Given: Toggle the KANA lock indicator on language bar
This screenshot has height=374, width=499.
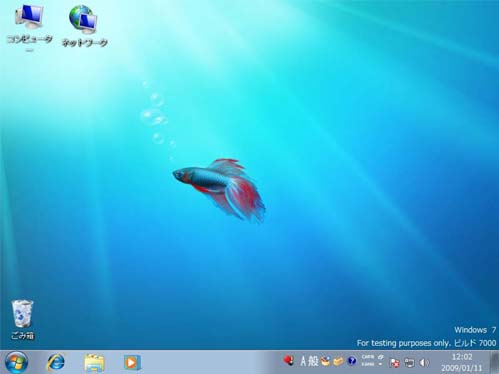Looking at the screenshot, I should point(368,365).
